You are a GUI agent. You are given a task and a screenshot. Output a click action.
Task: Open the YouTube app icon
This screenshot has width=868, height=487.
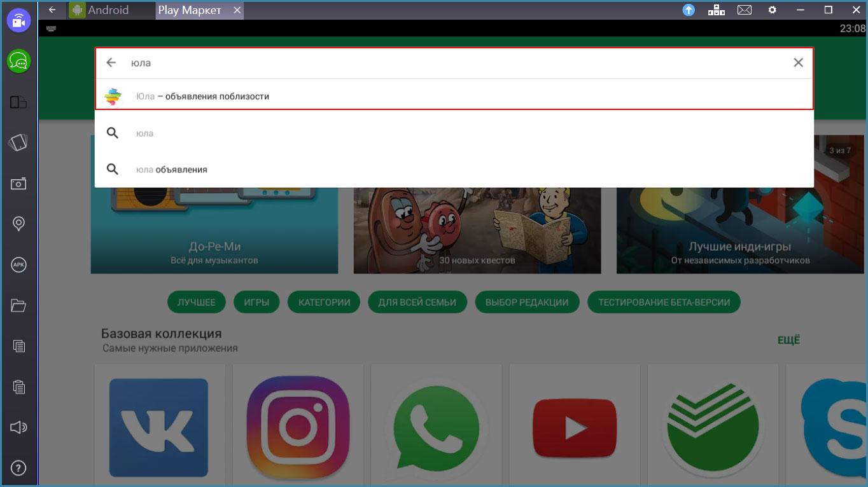[x=575, y=427]
